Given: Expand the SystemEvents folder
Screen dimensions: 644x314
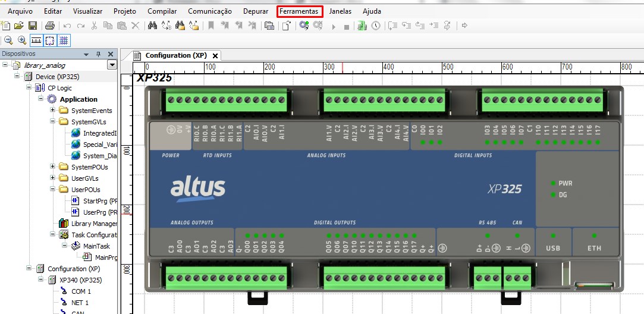Looking at the screenshot, I should (x=53, y=110).
